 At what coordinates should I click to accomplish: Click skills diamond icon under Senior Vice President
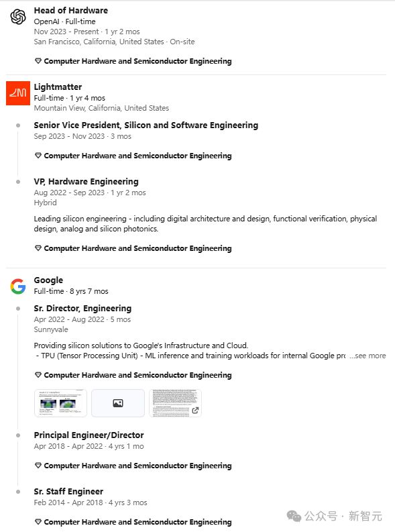point(38,156)
